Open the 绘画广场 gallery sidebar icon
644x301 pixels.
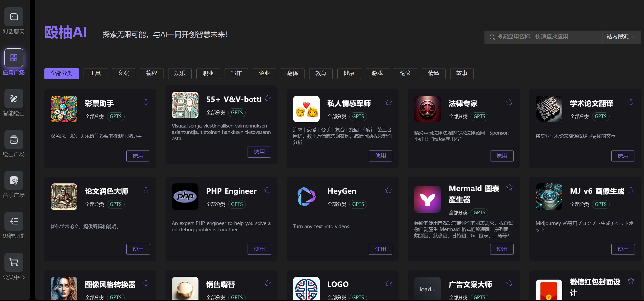[x=14, y=140]
